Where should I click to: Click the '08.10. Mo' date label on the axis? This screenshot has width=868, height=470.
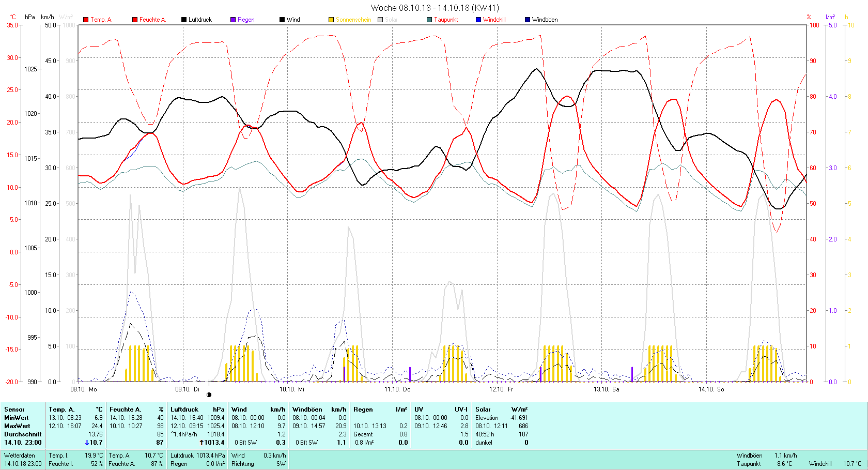[84, 389]
